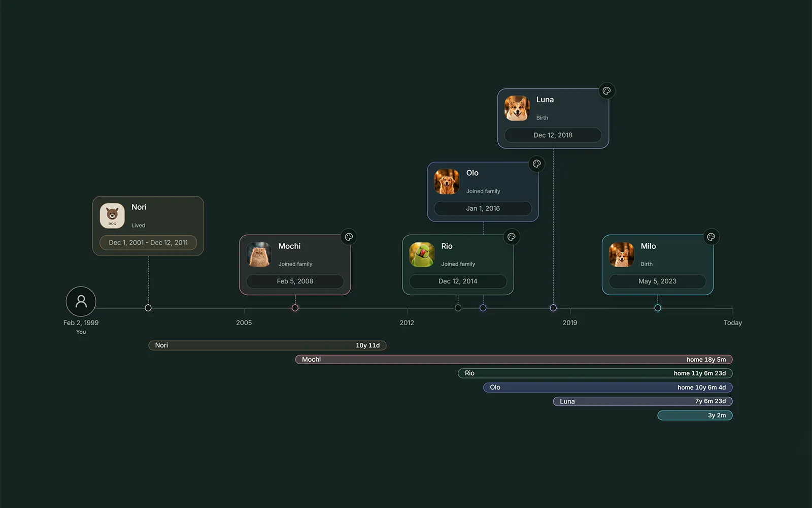Click Milo's corgi photo thumbnail

622,255
